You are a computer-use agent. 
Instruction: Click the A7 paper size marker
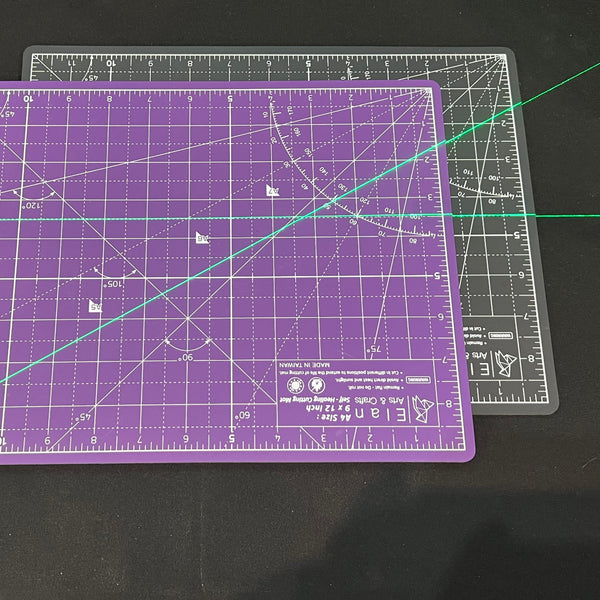click(272, 190)
